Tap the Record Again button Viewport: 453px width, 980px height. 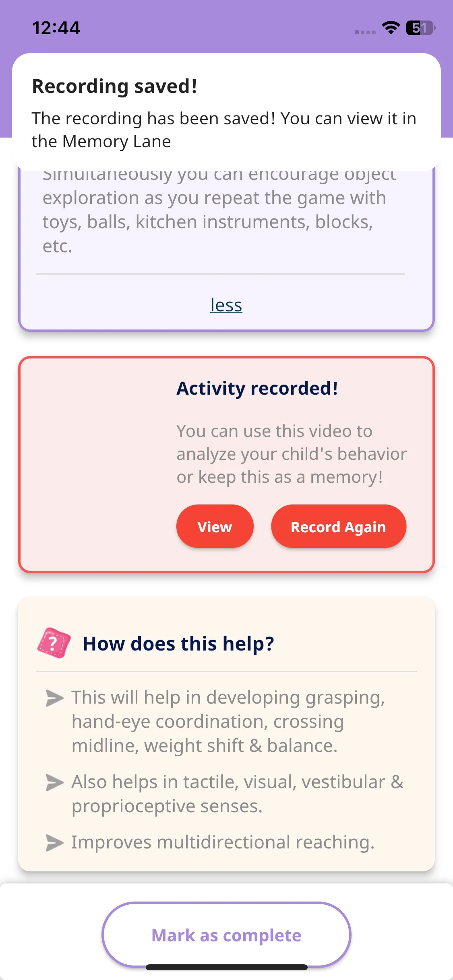tap(339, 526)
